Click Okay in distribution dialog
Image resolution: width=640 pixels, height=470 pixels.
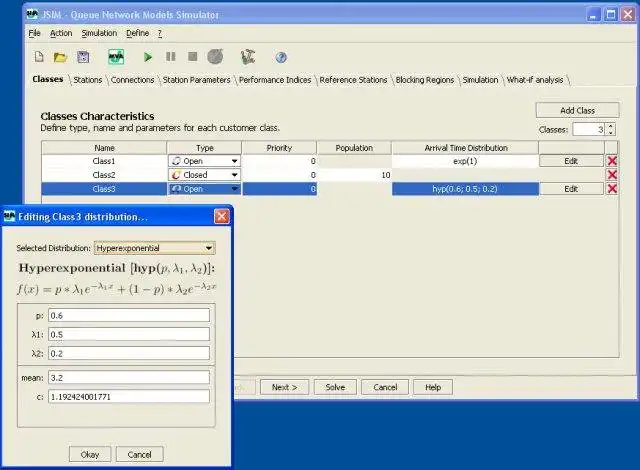point(90,454)
